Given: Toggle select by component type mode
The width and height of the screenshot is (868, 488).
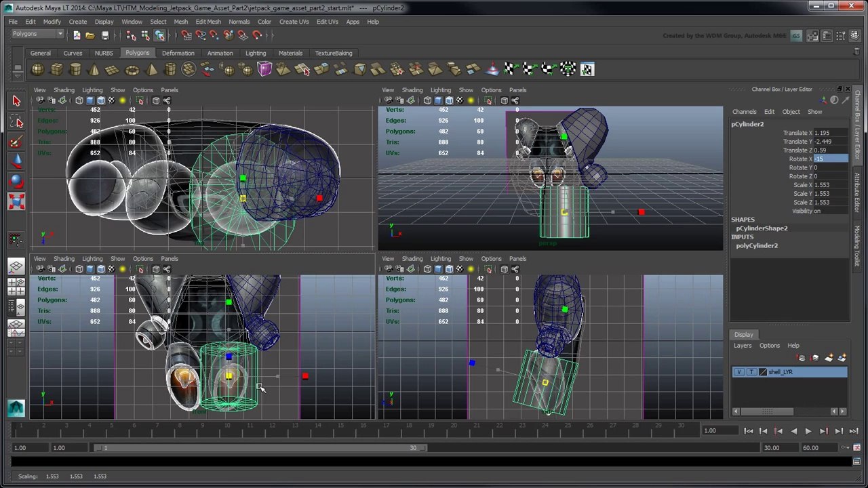Looking at the screenshot, I should tap(159, 35).
